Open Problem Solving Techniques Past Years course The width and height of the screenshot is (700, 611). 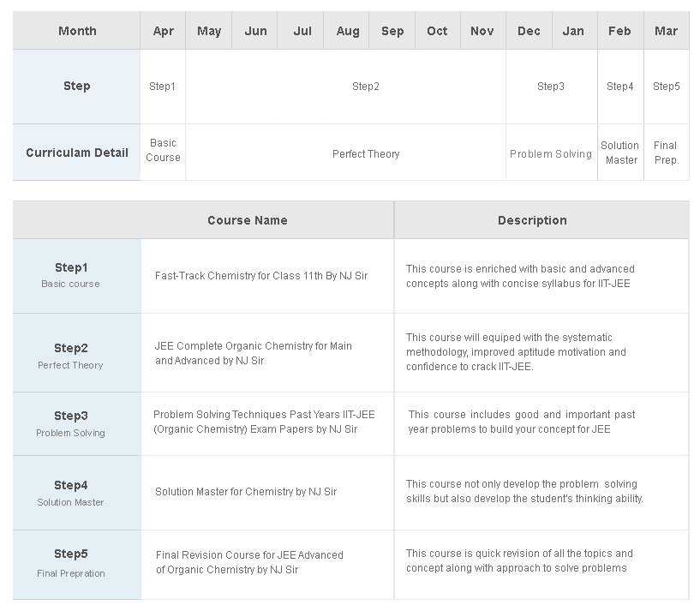click(264, 422)
